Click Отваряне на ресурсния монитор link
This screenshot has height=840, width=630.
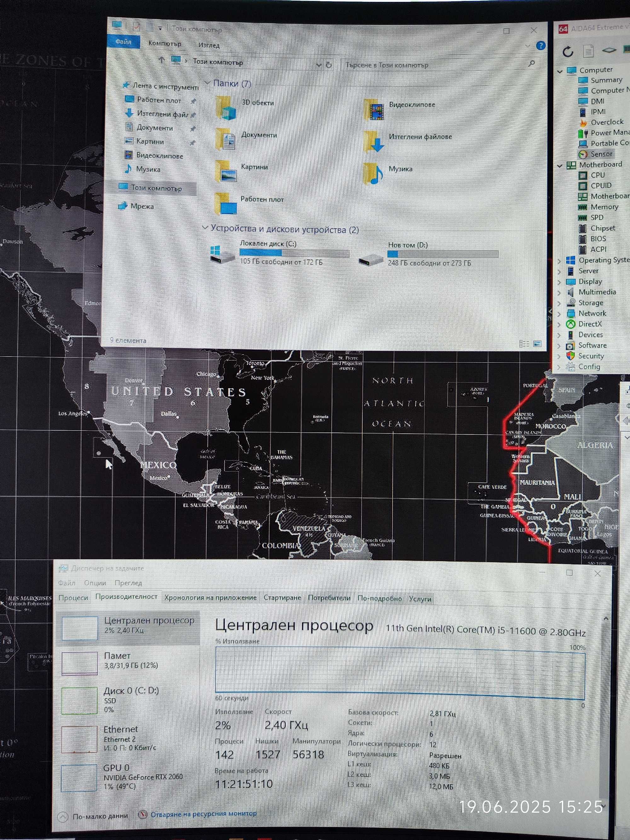click(x=203, y=814)
